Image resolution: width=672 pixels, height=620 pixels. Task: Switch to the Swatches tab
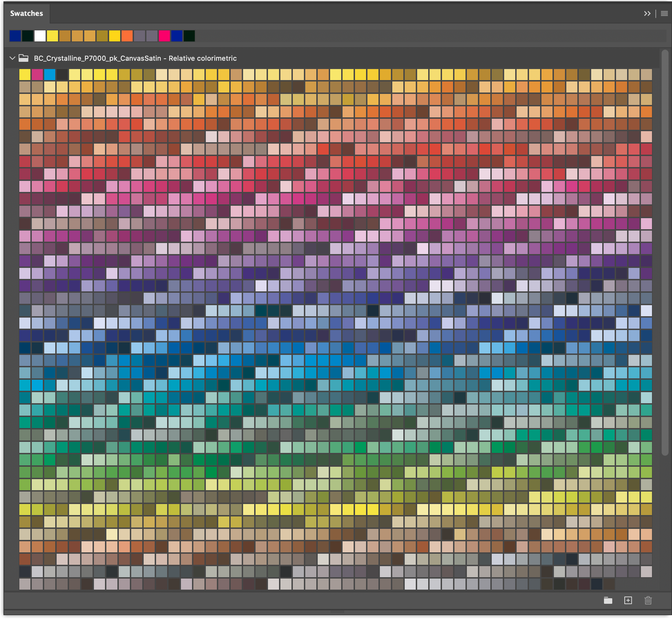point(26,13)
